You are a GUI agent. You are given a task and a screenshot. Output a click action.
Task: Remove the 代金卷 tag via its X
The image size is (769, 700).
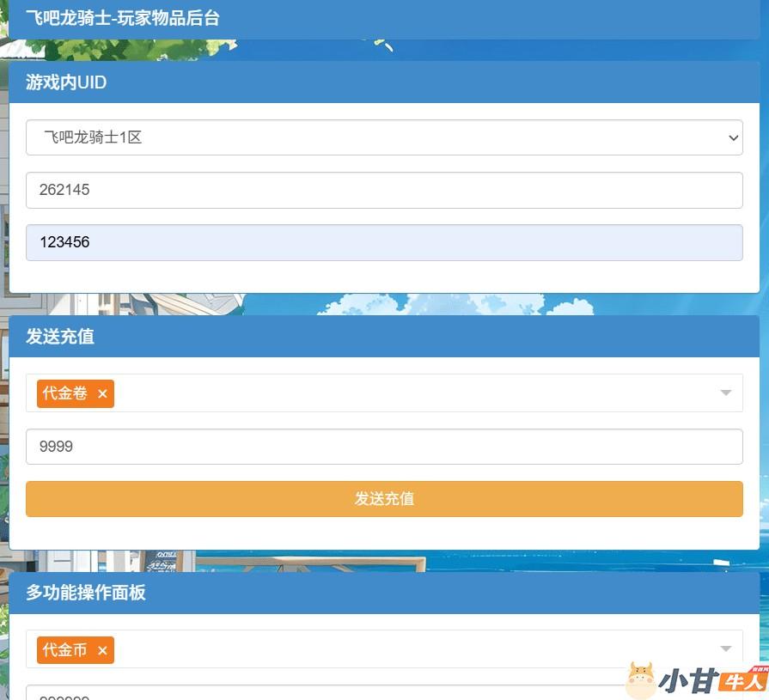102,393
